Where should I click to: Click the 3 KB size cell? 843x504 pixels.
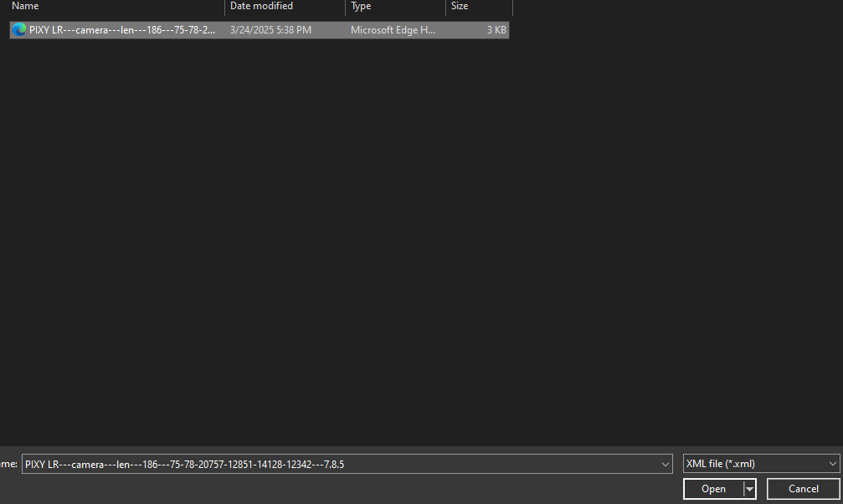coord(496,30)
